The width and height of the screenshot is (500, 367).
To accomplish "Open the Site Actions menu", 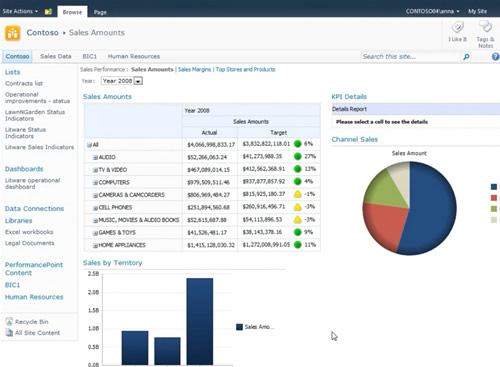I will pos(20,11).
